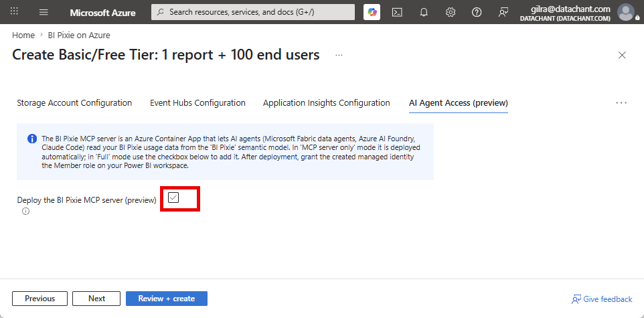Click the blue info icon in the banner
The width and height of the screenshot is (644, 318).
click(x=32, y=139)
